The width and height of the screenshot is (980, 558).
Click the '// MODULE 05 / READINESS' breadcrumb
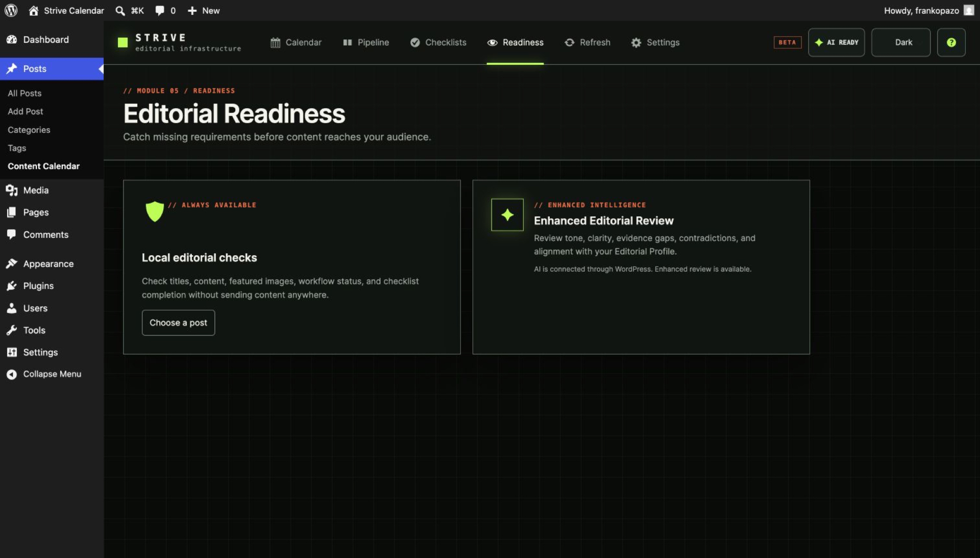tap(179, 91)
